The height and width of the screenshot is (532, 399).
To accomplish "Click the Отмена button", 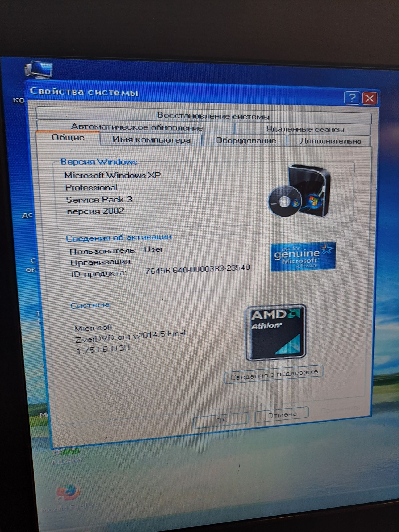I will (282, 414).
